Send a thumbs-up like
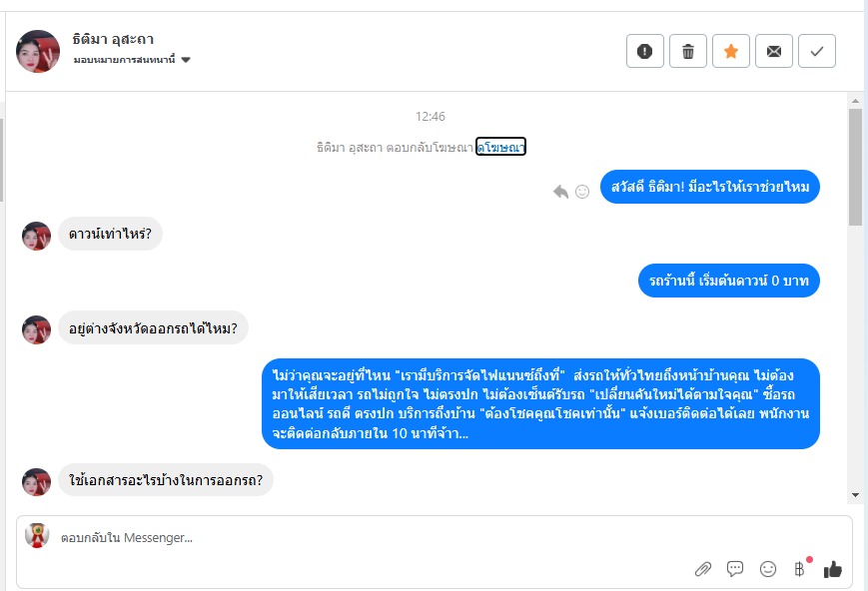 point(833,569)
